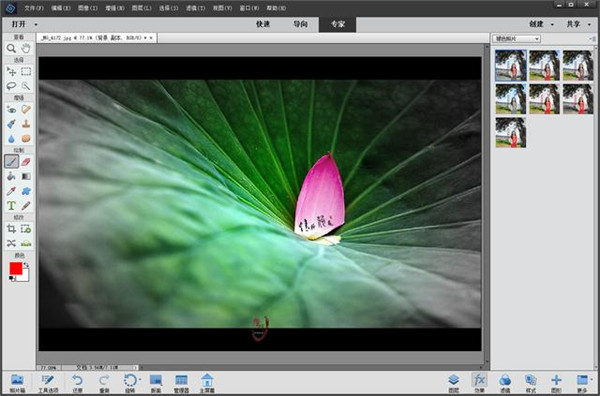600x396 pixels.
Task: Go to the Home Screen
Action: point(207,383)
